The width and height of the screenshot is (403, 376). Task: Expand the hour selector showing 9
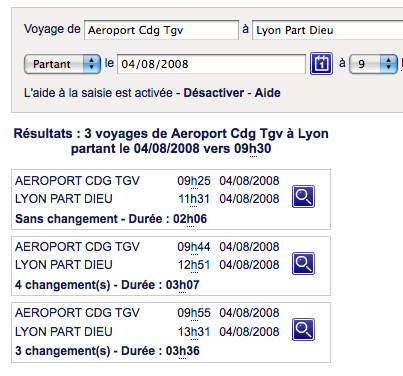[x=373, y=64]
